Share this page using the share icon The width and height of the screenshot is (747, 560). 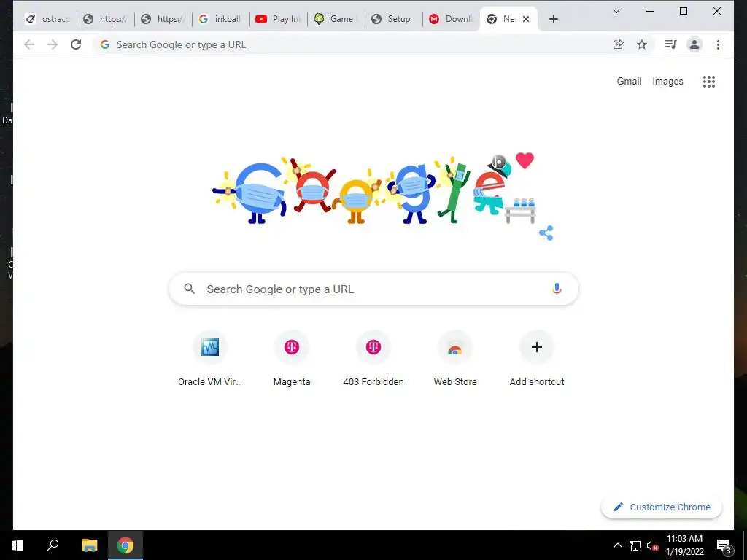pyautogui.click(x=619, y=44)
